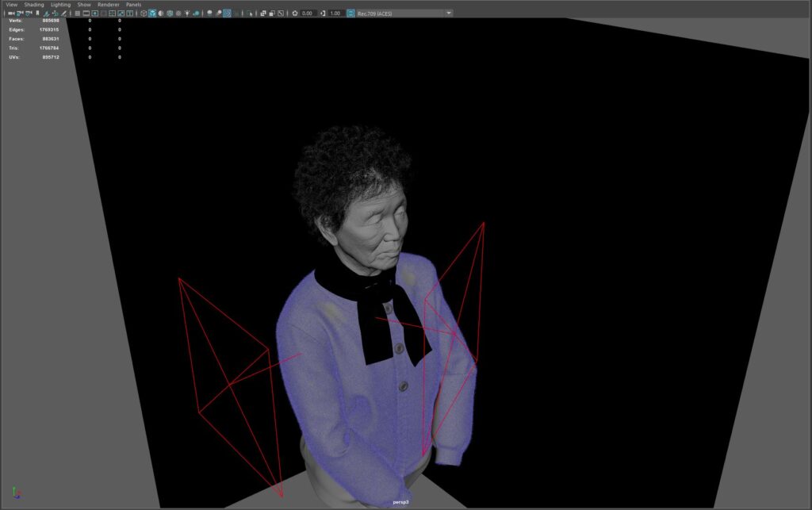Click the Bookmarks icon
The image size is (812, 510).
pyautogui.click(x=37, y=13)
